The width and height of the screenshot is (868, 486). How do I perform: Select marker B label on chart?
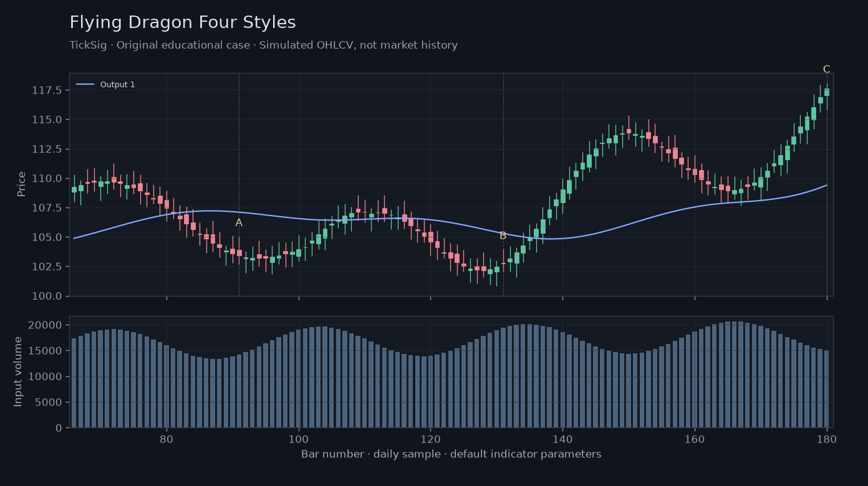[x=503, y=236]
